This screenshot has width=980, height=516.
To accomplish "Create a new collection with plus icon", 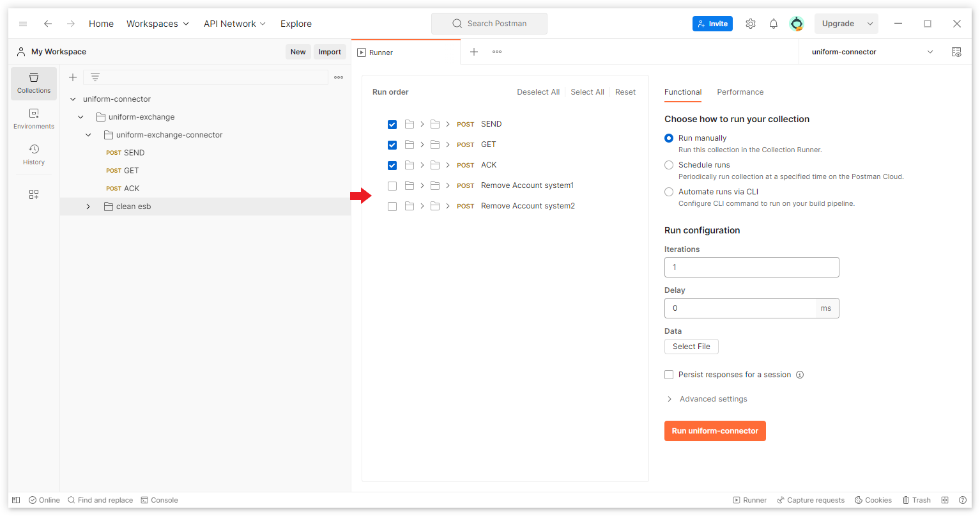I will [x=73, y=77].
